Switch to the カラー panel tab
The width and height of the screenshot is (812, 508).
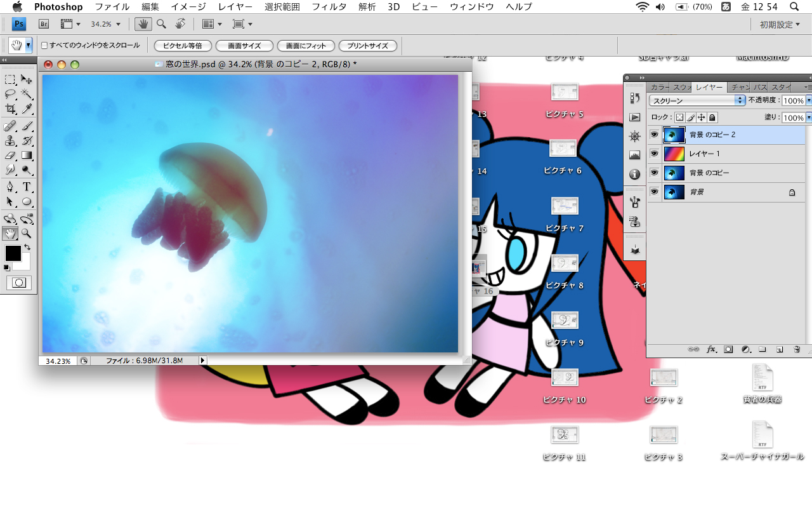tap(660, 87)
